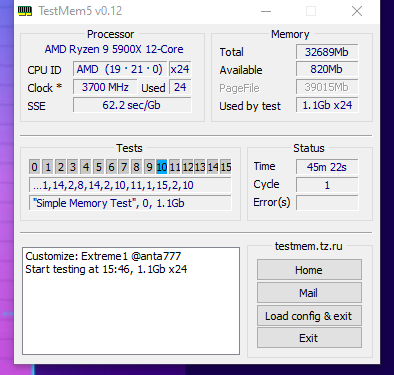Click the highlighted test box 10
Screen dimensions: 394x375
click(x=162, y=167)
